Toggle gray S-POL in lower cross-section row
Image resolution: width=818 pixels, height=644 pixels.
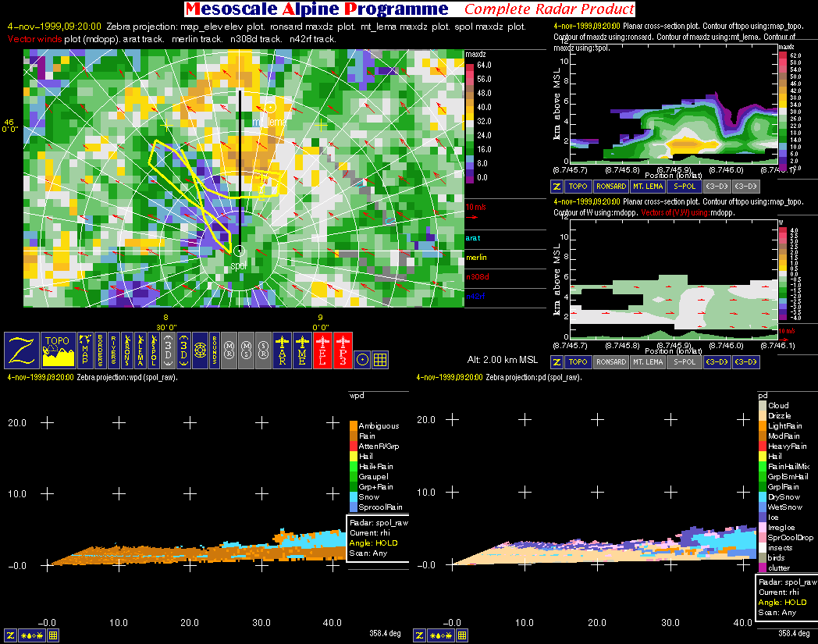coord(685,361)
